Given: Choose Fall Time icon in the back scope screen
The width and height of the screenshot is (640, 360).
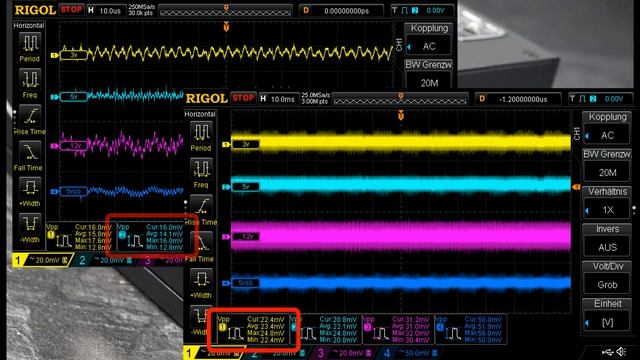Looking at the screenshot, I should pos(30,151).
